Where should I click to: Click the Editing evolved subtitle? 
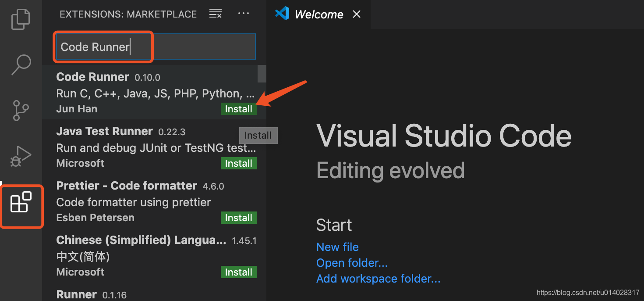390,170
